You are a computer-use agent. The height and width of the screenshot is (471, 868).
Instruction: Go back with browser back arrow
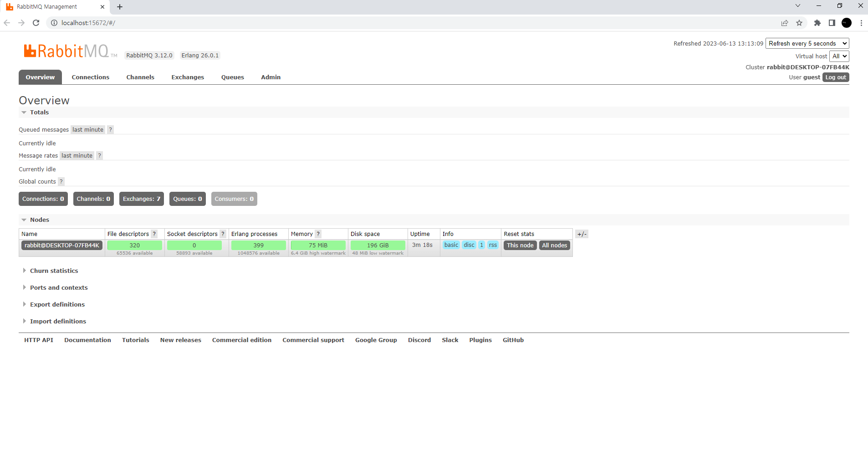(7, 23)
